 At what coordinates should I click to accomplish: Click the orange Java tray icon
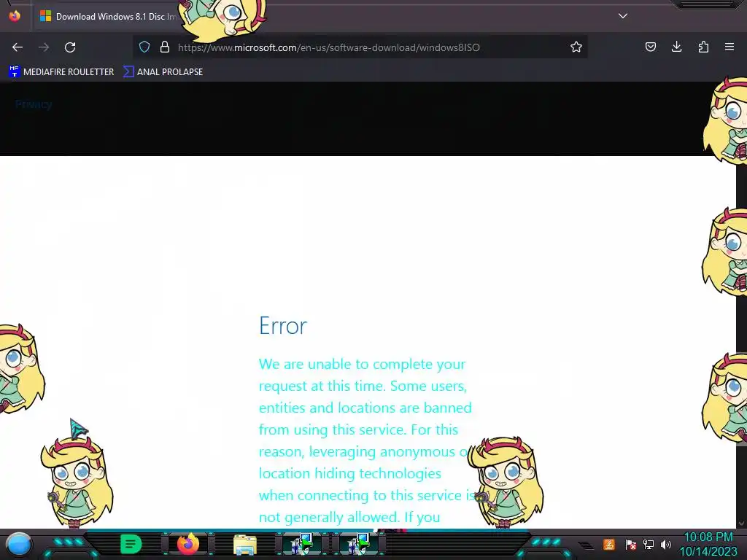[609, 544]
